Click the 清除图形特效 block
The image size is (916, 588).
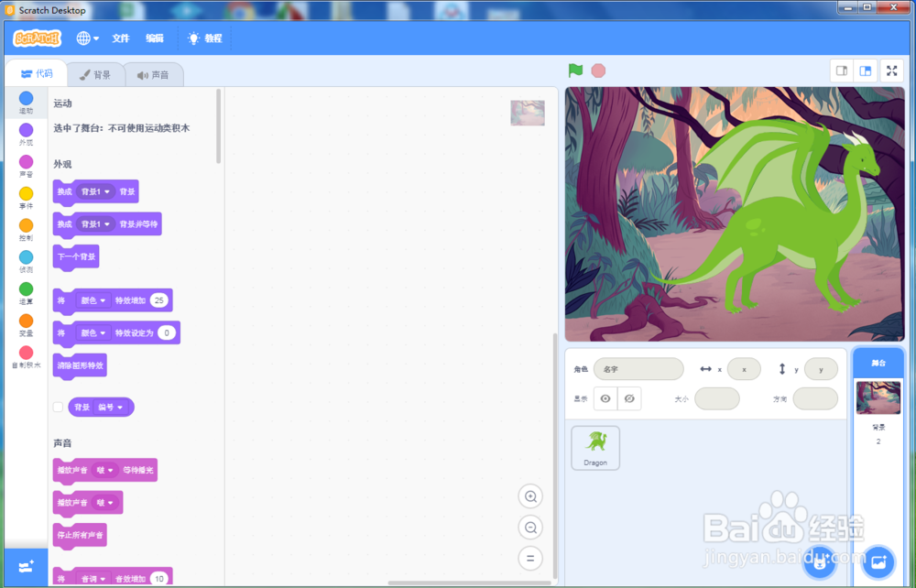click(x=80, y=365)
